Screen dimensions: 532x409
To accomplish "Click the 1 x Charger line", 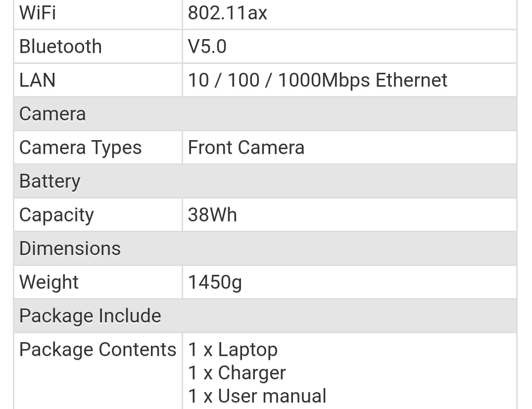I will tap(237, 373).
